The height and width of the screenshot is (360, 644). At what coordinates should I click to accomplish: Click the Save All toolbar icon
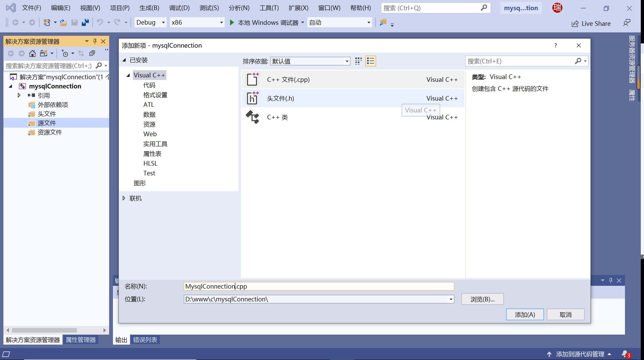(85, 23)
